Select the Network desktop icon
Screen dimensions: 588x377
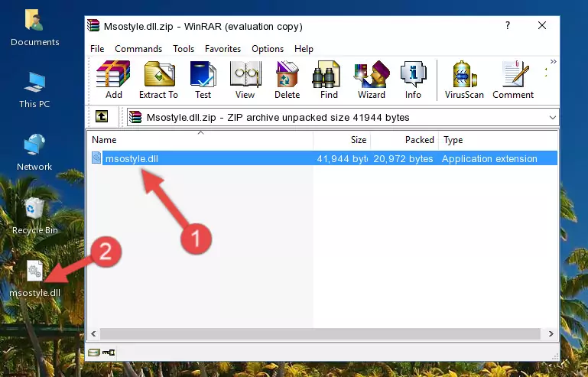(34, 152)
